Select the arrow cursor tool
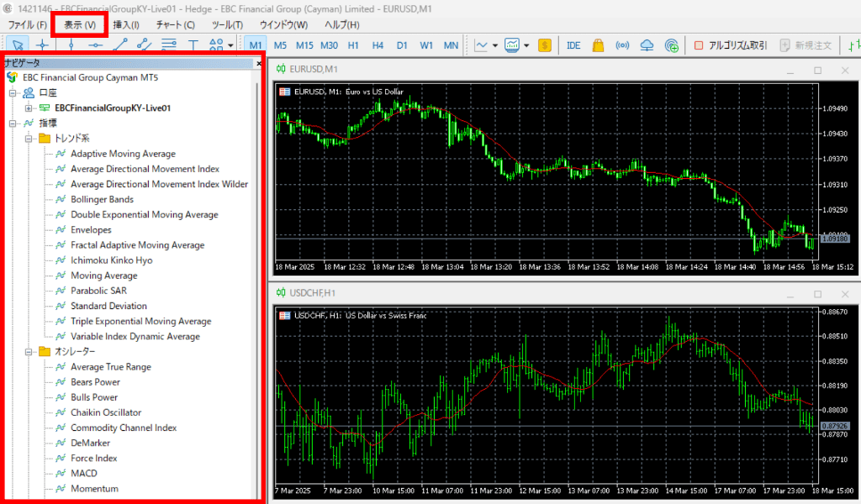This screenshot has width=861, height=504. [x=18, y=45]
